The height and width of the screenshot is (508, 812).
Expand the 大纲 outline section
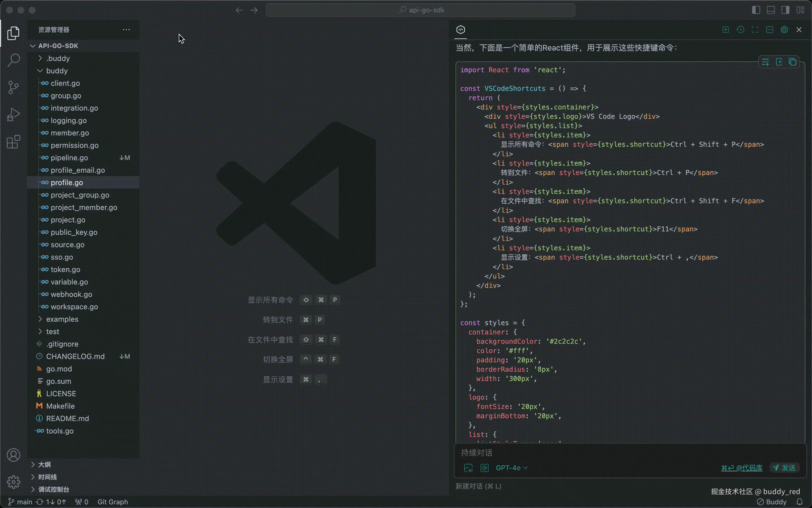pyautogui.click(x=83, y=465)
